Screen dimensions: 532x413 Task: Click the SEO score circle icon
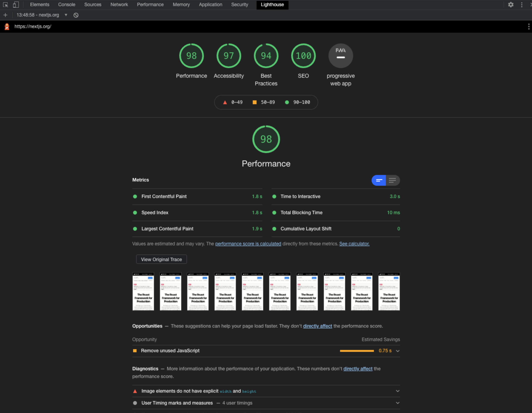pyautogui.click(x=302, y=56)
